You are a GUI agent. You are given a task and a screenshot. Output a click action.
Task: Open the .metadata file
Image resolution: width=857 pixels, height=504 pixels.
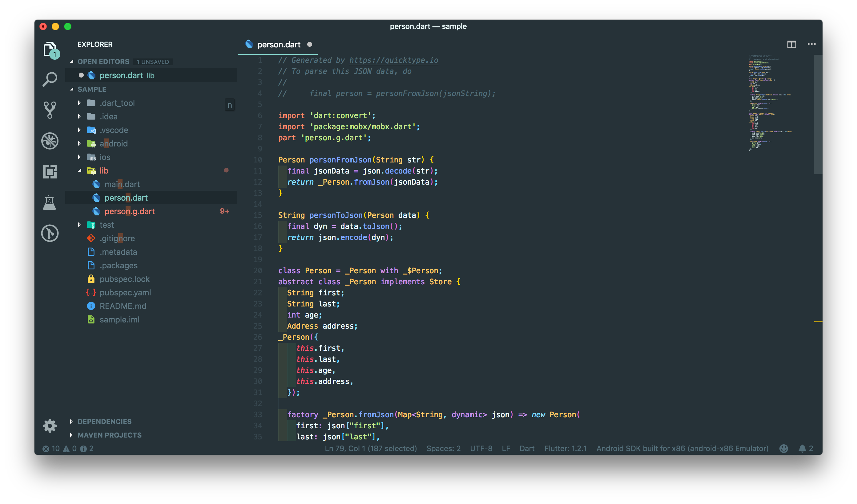[x=151, y=252]
